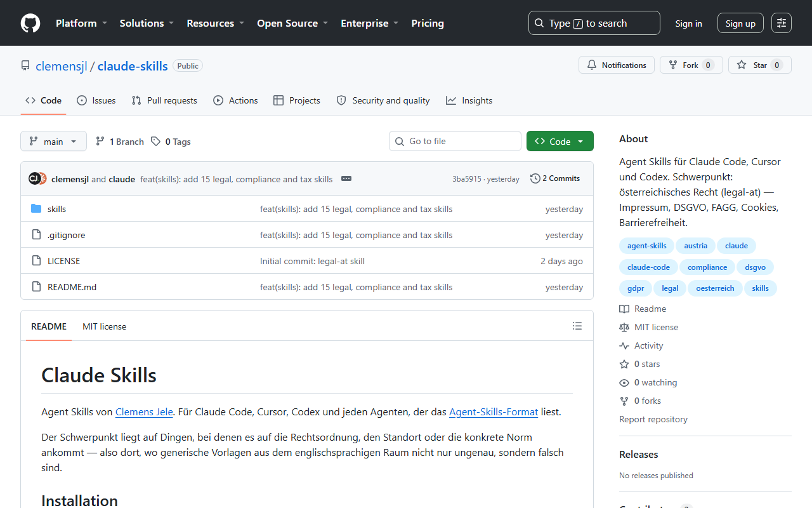Viewport: 812px width, 508px height.
Task: Click the Sign up button
Action: coord(740,23)
